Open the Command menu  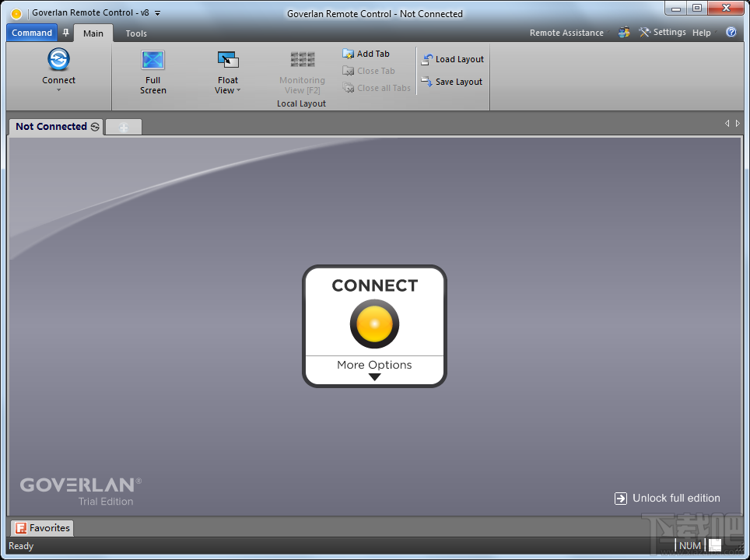coord(32,33)
